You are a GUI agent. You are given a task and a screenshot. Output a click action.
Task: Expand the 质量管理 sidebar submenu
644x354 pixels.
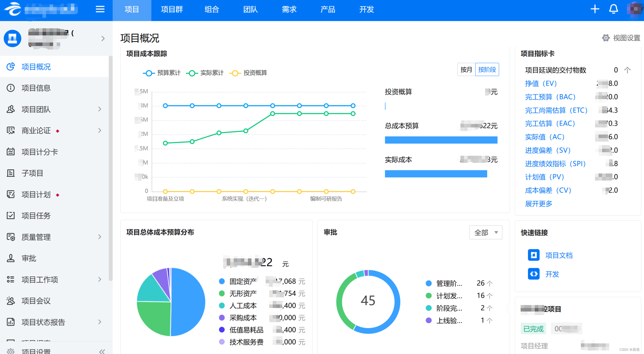coord(100,237)
